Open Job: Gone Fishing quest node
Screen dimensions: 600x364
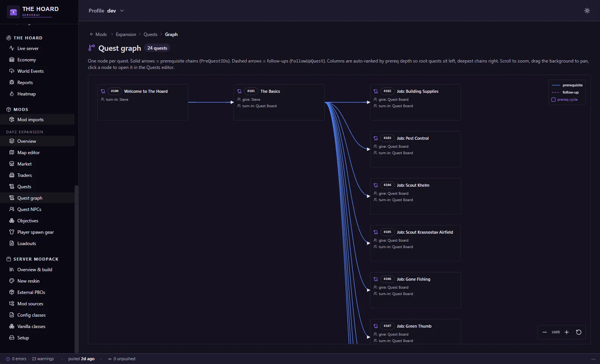click(416, 290)
